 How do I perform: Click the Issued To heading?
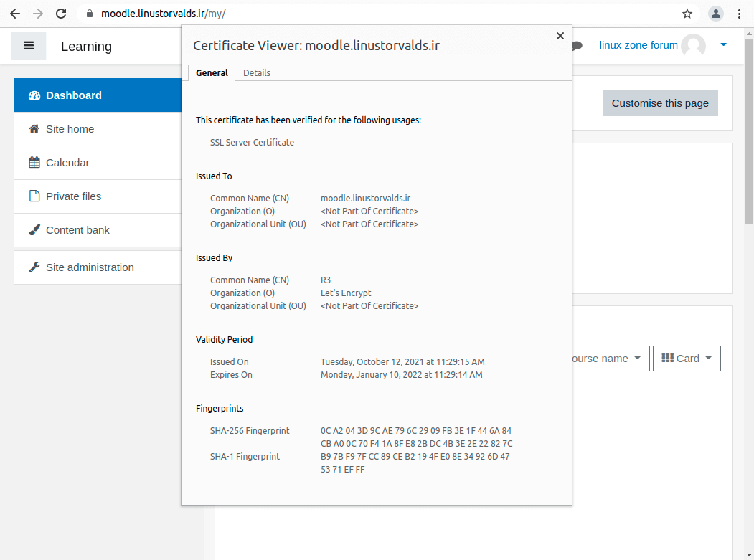pyautogui.click(x=214, y=176)
